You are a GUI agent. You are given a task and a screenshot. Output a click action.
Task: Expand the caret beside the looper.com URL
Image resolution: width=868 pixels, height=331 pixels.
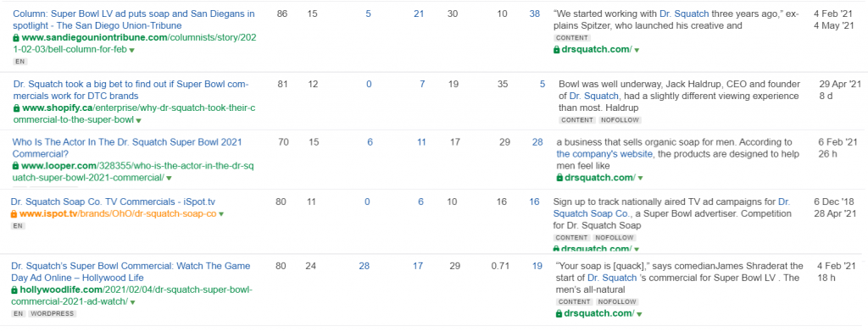coord(169,178)
